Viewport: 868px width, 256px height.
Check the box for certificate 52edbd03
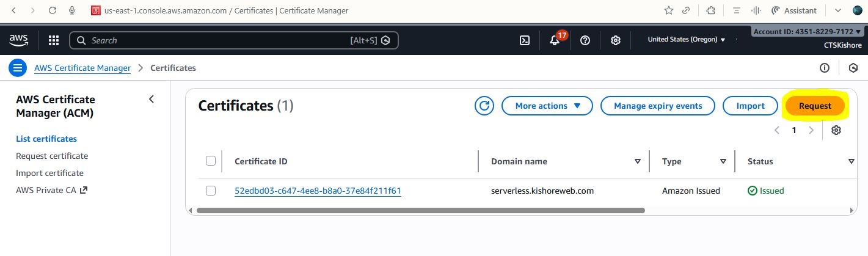click(211, 191)
